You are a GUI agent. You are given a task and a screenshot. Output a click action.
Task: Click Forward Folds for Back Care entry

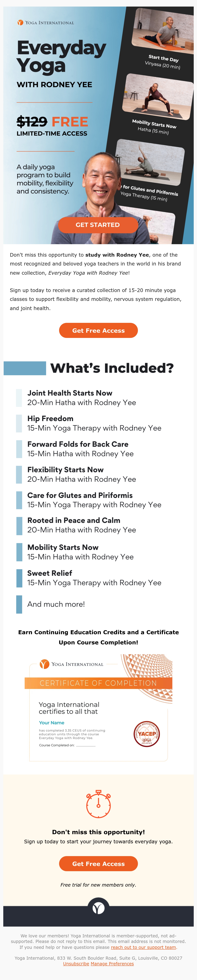click(x=80, y=449)
